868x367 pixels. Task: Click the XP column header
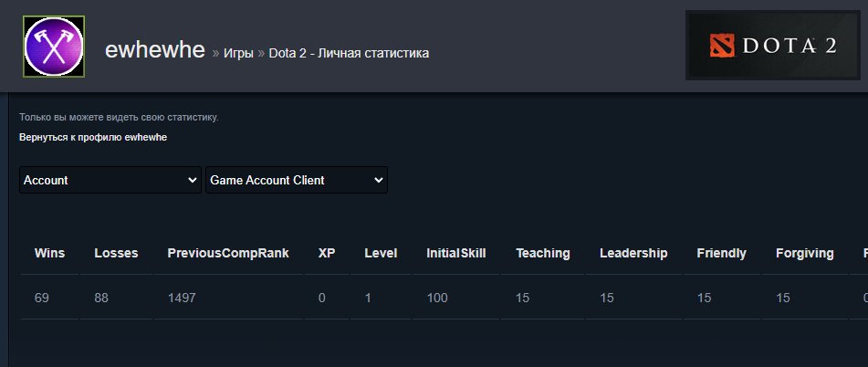coord(327,253)
